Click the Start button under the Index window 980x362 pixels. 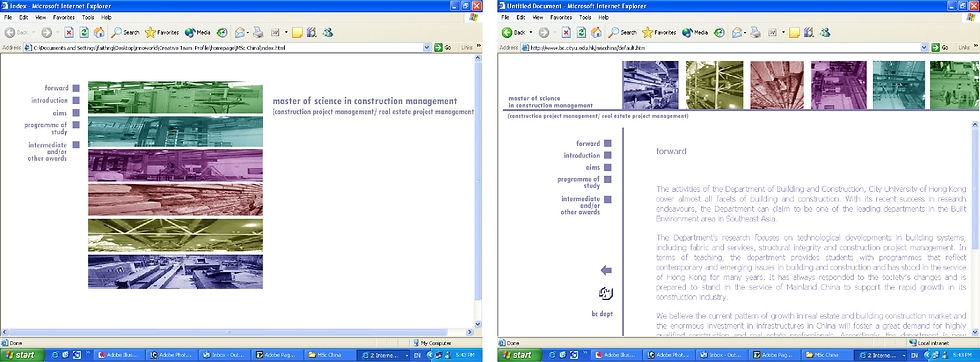(x=22, y=355)
